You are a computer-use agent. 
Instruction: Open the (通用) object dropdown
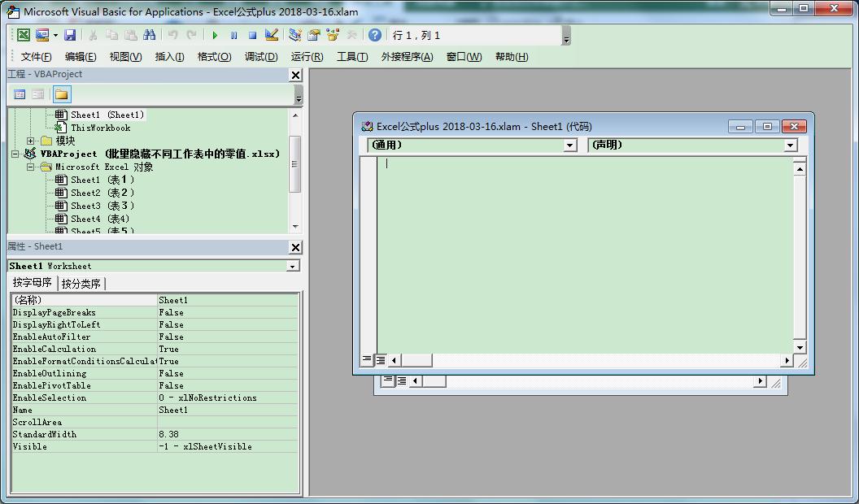pyautogui.click(x=570, y=146)
